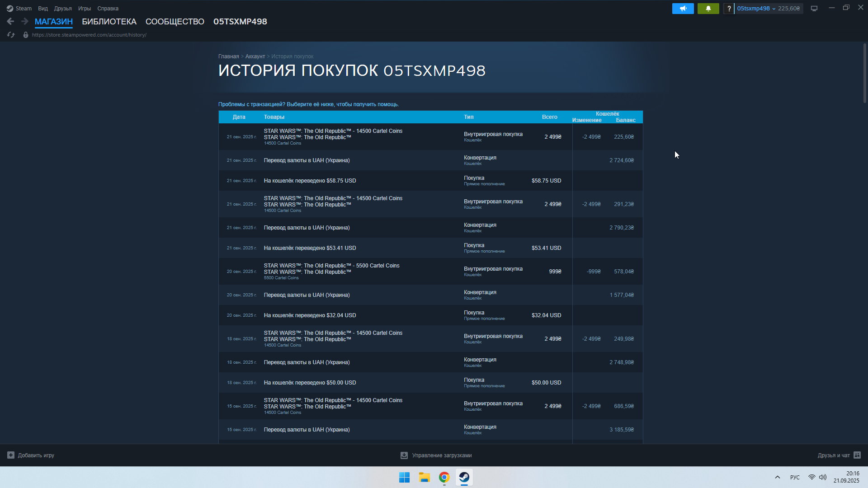The width and height of the screenshot is (868, 488).
Task: Open the Steam menu
Action: point(24,9)
